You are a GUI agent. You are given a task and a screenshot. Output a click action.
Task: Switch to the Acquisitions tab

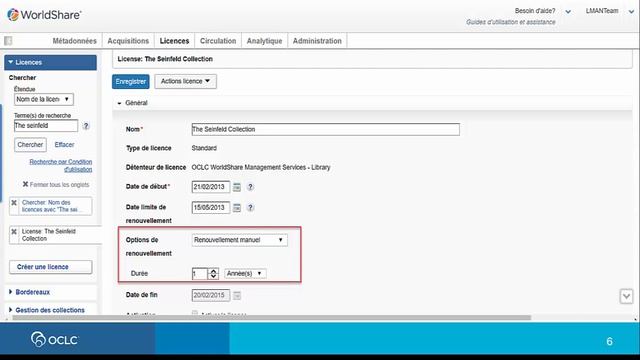(128, 41)
